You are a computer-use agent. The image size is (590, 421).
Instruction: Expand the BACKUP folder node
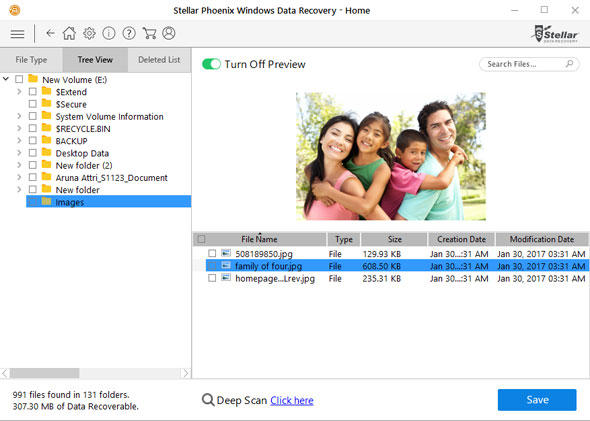tap(19, 141)
